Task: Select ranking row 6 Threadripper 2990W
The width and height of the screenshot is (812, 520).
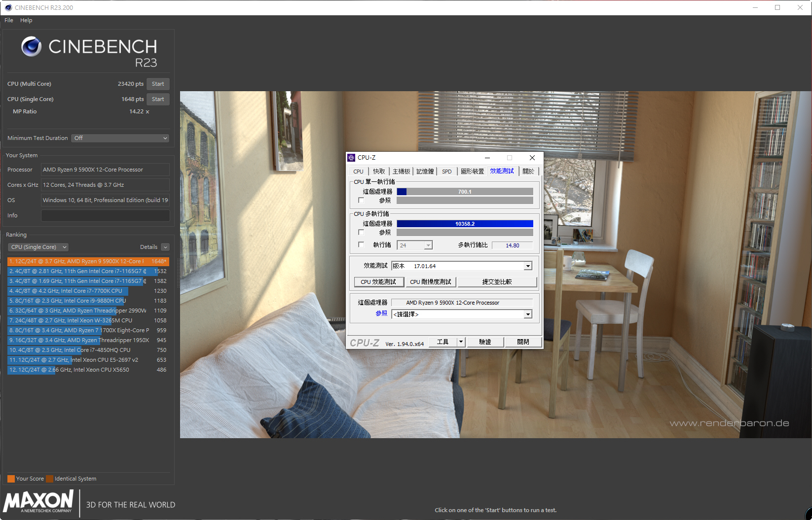Action: pos(88,311)
